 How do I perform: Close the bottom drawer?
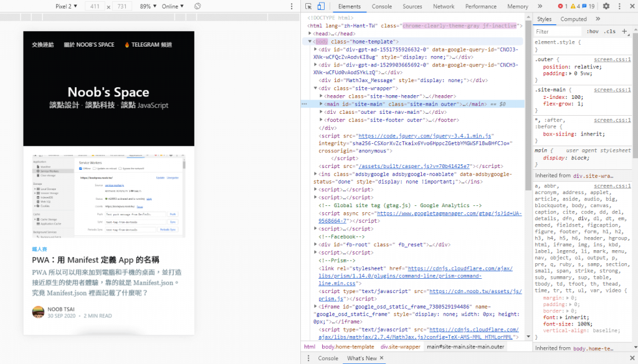(632, 358)
